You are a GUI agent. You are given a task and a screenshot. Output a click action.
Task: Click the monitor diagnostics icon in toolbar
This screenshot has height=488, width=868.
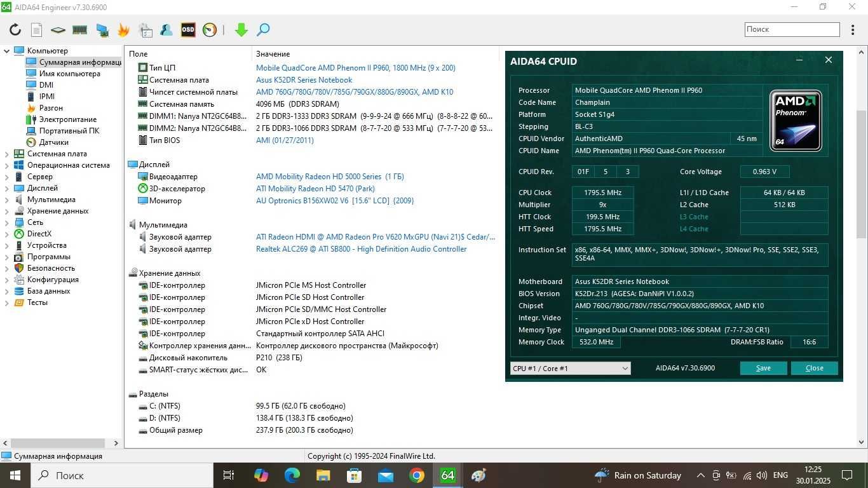[x=102, y=29]
